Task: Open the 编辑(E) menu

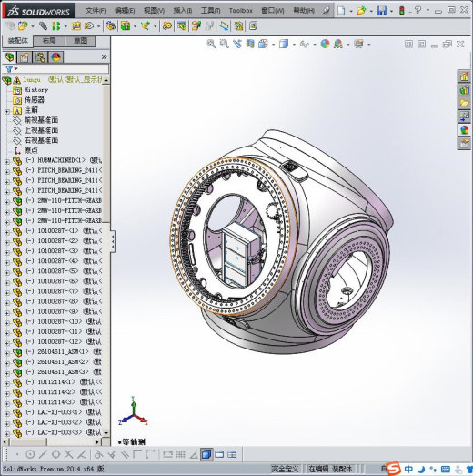Action: pos(125,11)
